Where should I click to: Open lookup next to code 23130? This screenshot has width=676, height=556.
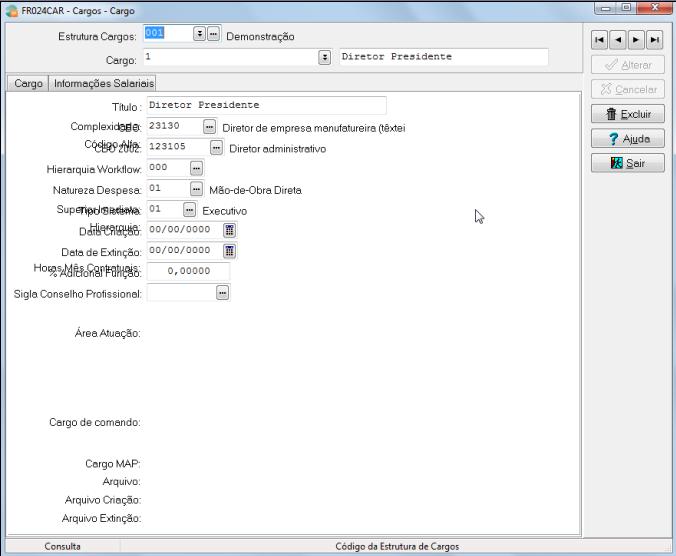coord(209,127)
